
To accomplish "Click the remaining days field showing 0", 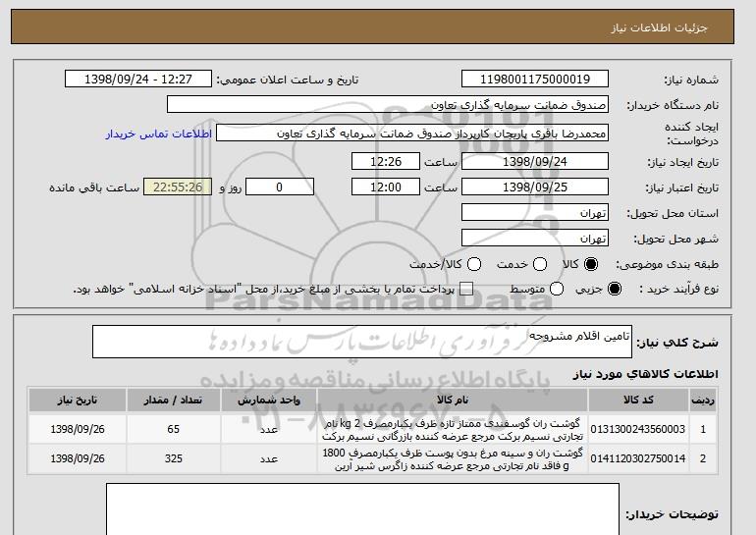I will [280, 187].
